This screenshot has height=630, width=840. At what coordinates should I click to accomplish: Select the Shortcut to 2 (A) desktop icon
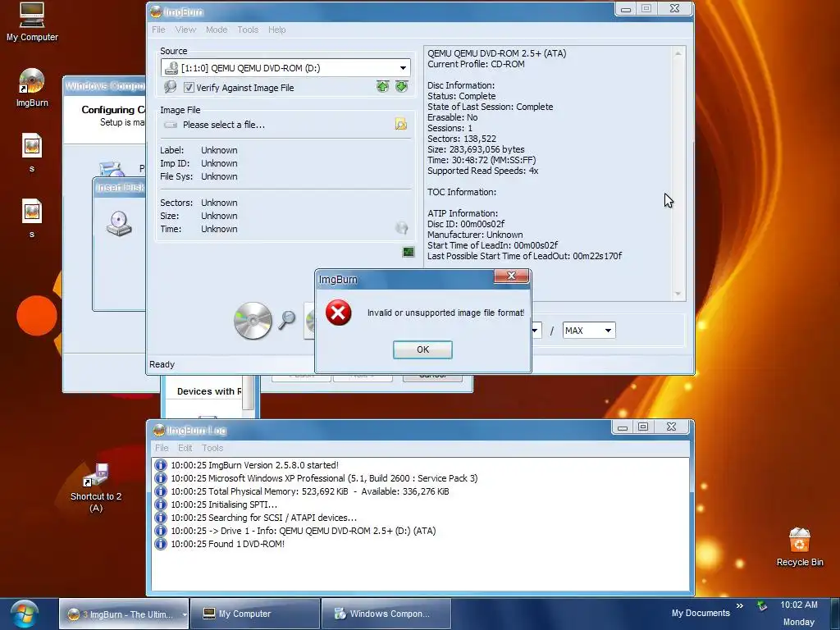pos(96,488)
